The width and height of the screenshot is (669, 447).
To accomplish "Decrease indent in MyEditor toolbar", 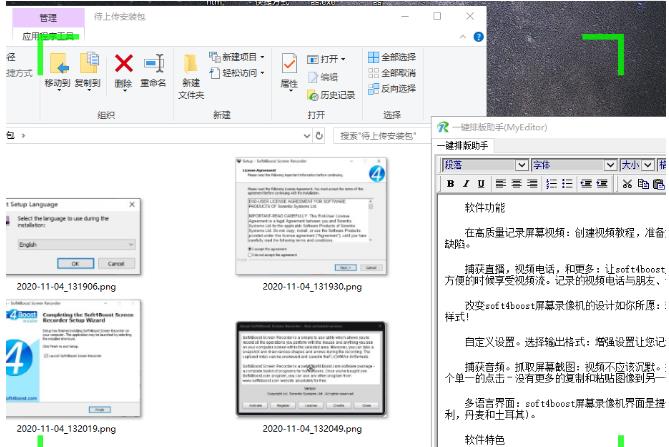I will point(586,183).
